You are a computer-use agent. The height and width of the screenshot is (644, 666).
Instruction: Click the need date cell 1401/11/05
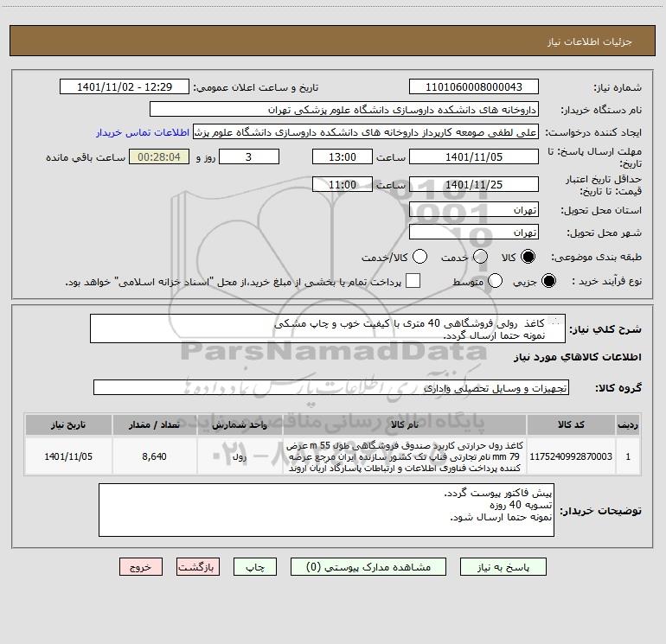tap(68, 456)
